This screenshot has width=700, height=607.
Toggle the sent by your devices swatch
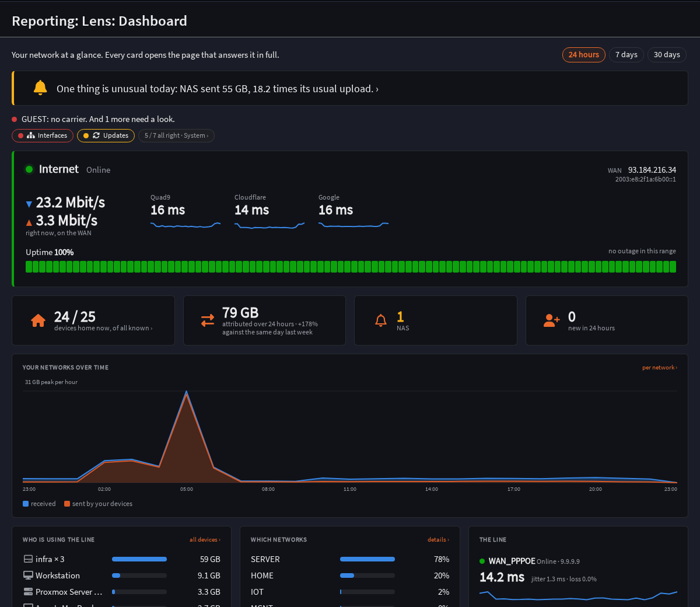click(67, 504)
